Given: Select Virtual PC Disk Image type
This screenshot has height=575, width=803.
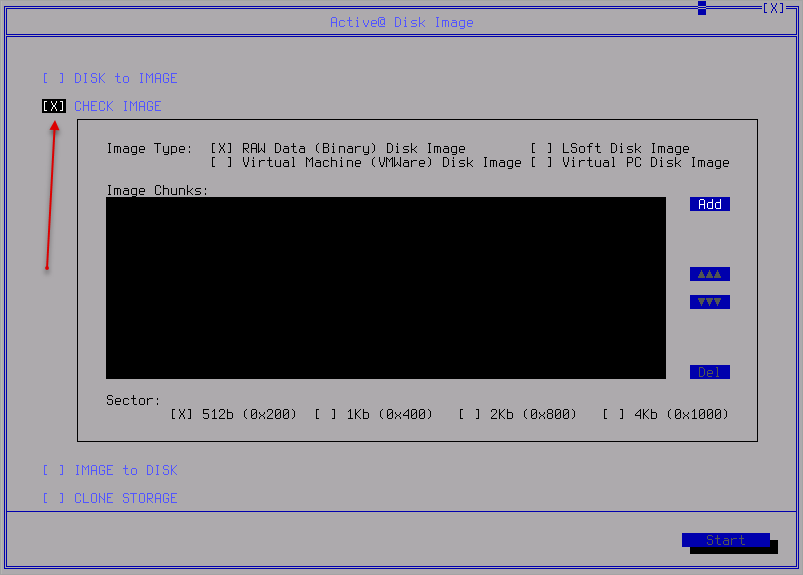Looking at the screenshot, I should tap(629, 163).
